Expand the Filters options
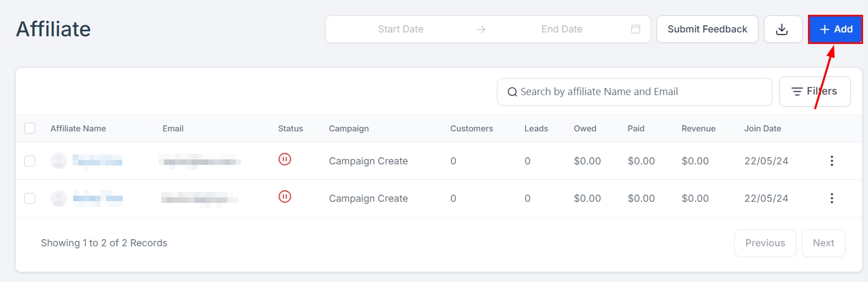Screen dimensions: 868x282 (x=815, y=91)
